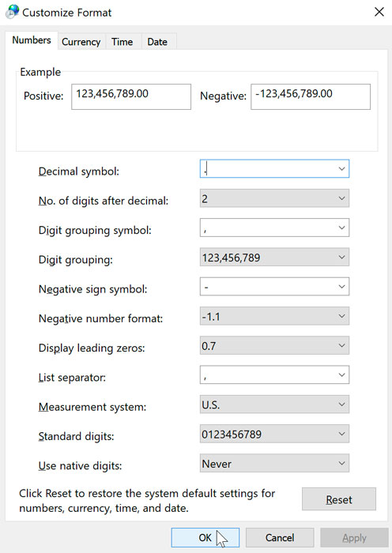Screen dimensions: 392x553
Task: Click the 'Decimal symbol:' label
Action: click(x=79, y=171)
